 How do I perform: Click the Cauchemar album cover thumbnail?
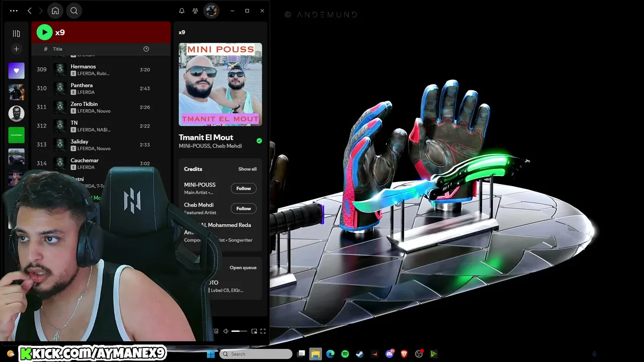pos(60,163)
